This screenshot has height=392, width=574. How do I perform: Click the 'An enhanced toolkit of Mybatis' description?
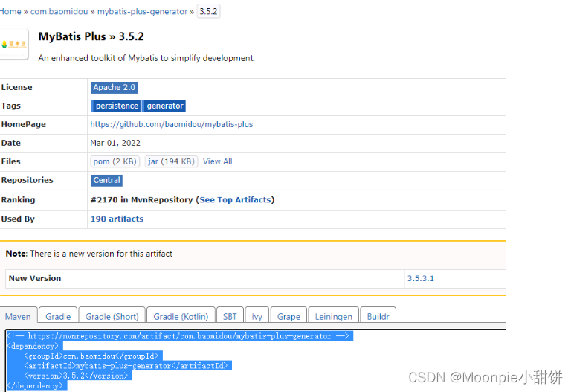coord(146,58)
